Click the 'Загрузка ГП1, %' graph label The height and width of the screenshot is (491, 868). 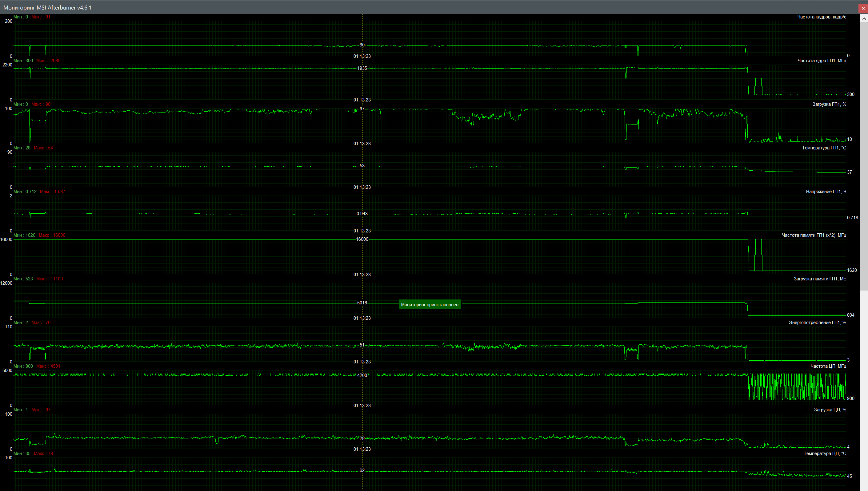829,104
